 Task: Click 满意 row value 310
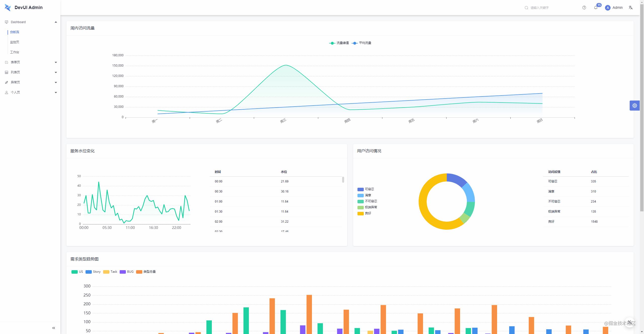coord(593,192)
